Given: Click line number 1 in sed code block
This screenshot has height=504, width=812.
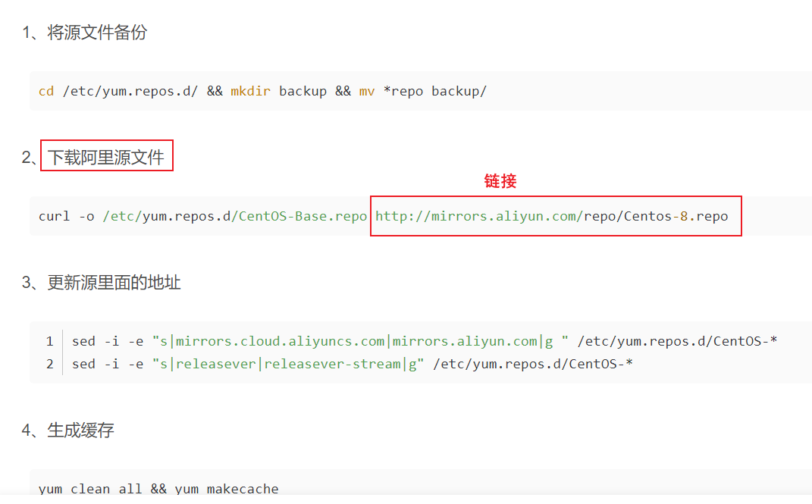Looking at the screenshot, I should click(50, 342).
